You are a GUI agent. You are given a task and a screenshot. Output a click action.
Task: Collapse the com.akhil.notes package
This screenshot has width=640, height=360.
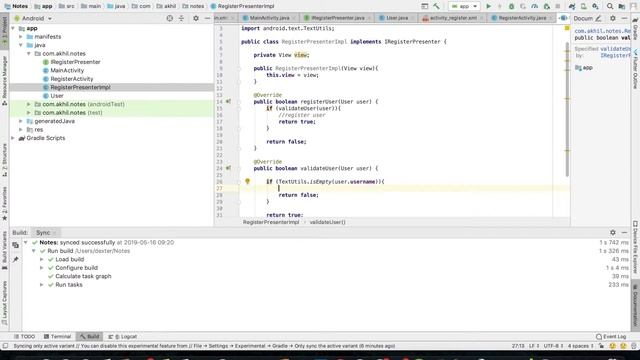[29, 53]
